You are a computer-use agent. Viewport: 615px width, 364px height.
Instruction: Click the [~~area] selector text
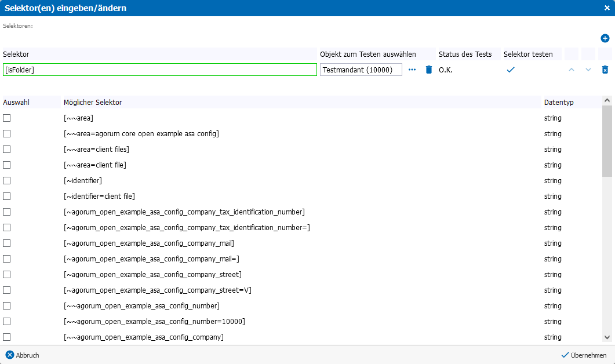pos(78,118)
